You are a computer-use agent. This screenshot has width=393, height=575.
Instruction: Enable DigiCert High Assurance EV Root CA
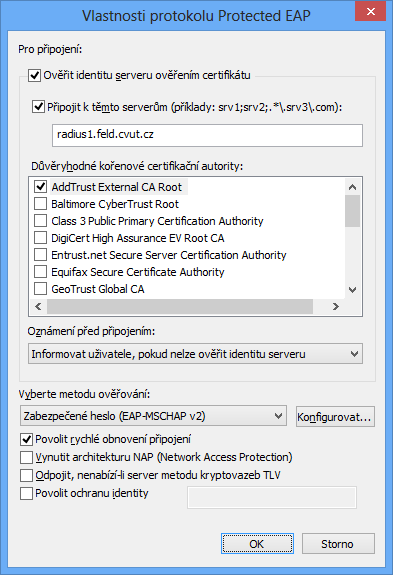tap(40, 238)
